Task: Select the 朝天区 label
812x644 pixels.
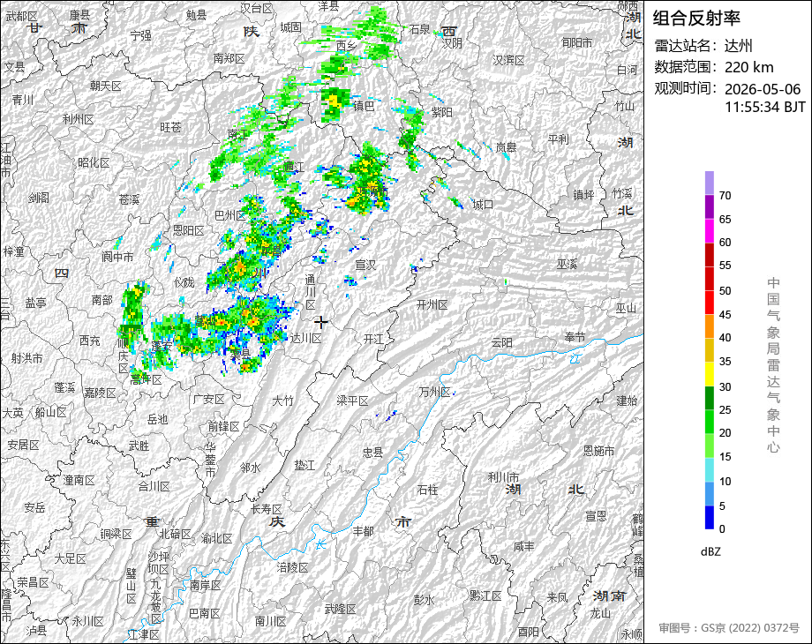Action: pyautogui.click(x=105, y=86)
